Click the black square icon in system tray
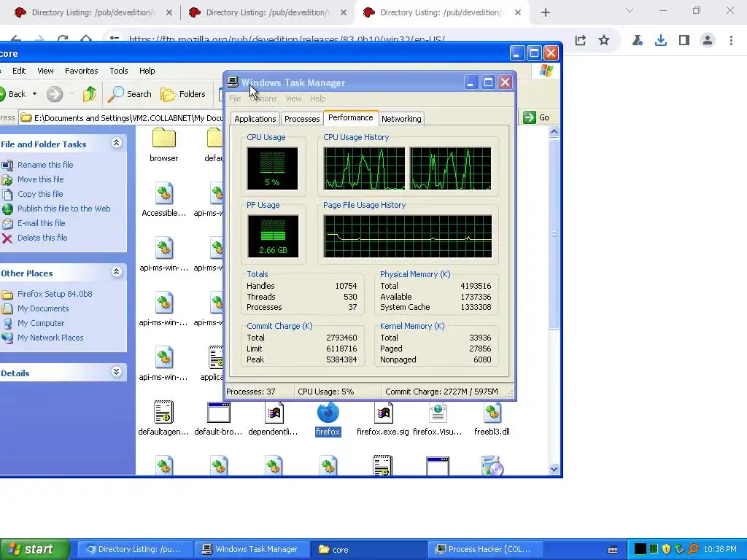 640,549
